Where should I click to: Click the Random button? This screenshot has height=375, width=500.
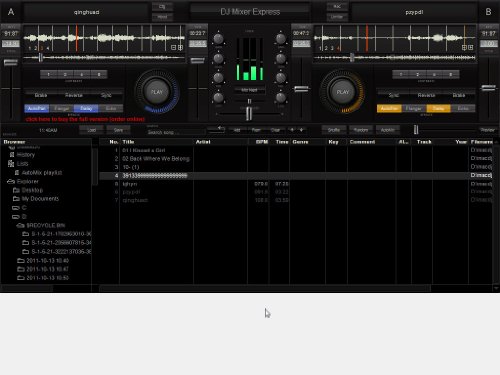(x=361, y=130)
